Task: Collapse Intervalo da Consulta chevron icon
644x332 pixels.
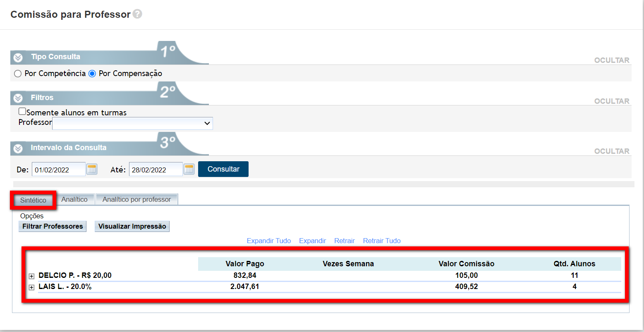Action: click(x=18, y=148)
